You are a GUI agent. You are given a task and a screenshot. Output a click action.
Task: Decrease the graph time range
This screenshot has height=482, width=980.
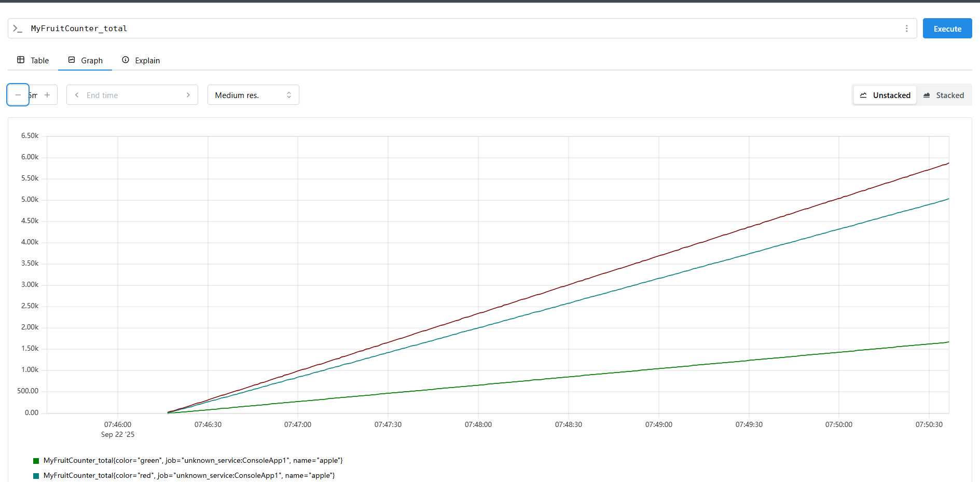(x=18, y=95)
